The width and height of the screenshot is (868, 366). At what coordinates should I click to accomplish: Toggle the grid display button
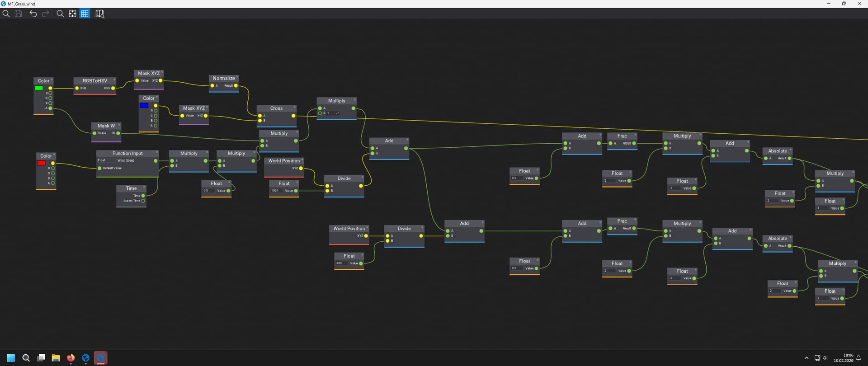point(85,14)
